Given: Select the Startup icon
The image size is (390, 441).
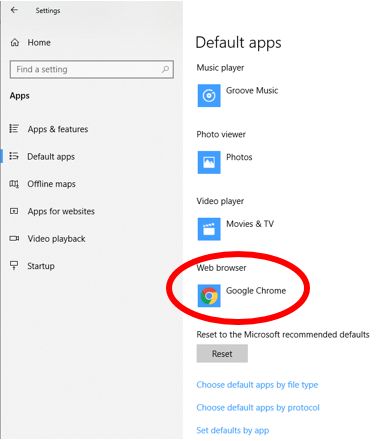Looking at the screenshot, I should point(14,265).
